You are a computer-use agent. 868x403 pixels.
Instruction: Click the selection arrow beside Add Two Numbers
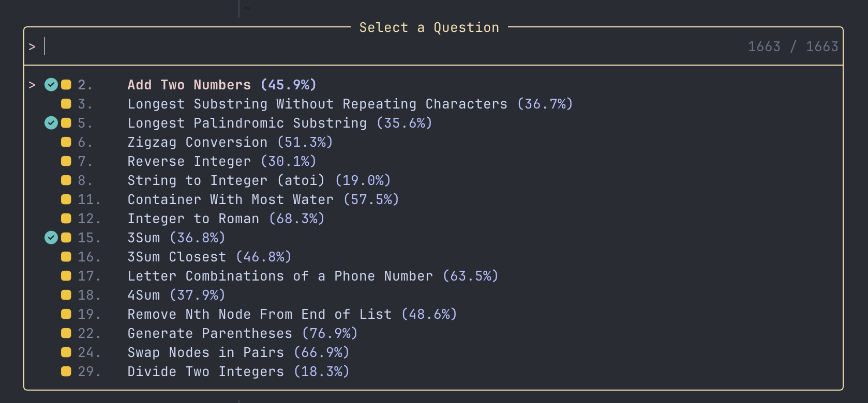[32, 85]
